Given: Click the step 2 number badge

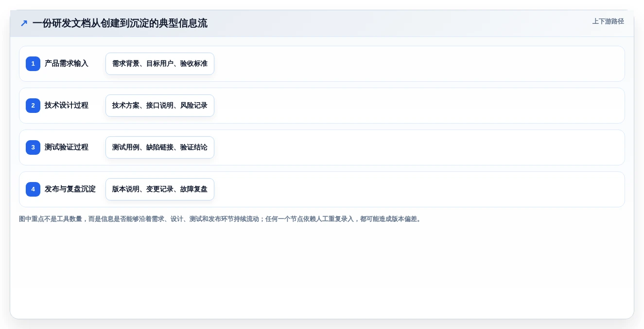Looking at the screenshot, I should tap(33, 106).
